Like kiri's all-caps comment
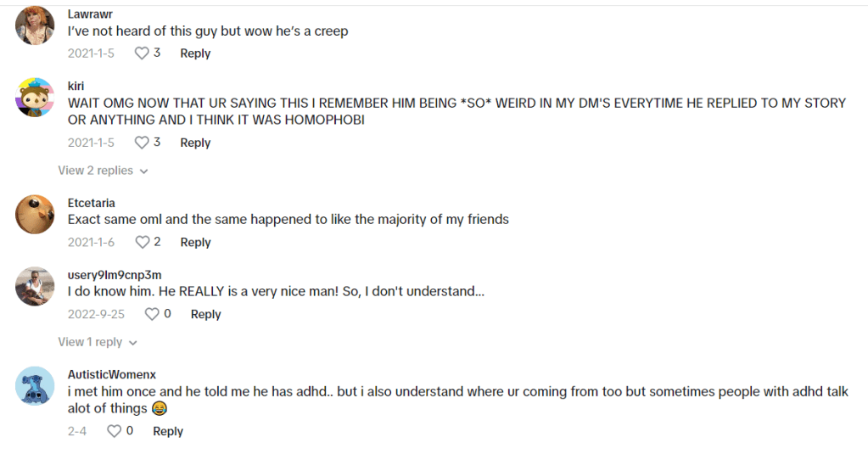Screen dimensions: 868x471 tap(142, 143)
